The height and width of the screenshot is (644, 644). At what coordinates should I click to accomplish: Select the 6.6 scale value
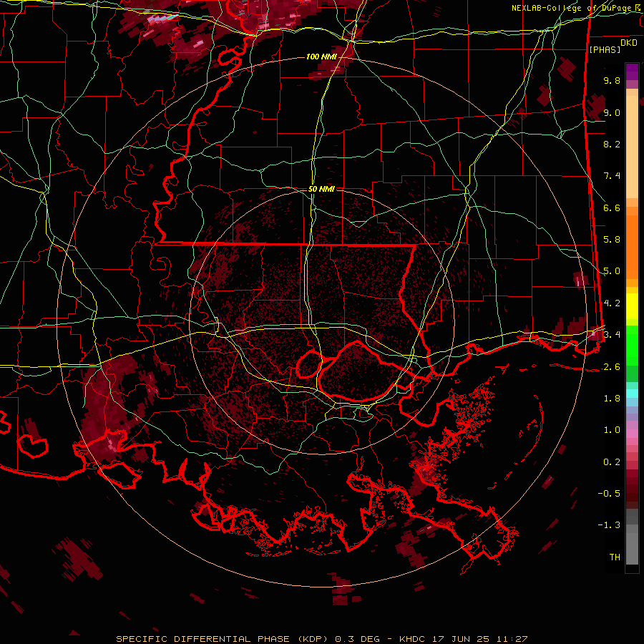pos(612,208)
